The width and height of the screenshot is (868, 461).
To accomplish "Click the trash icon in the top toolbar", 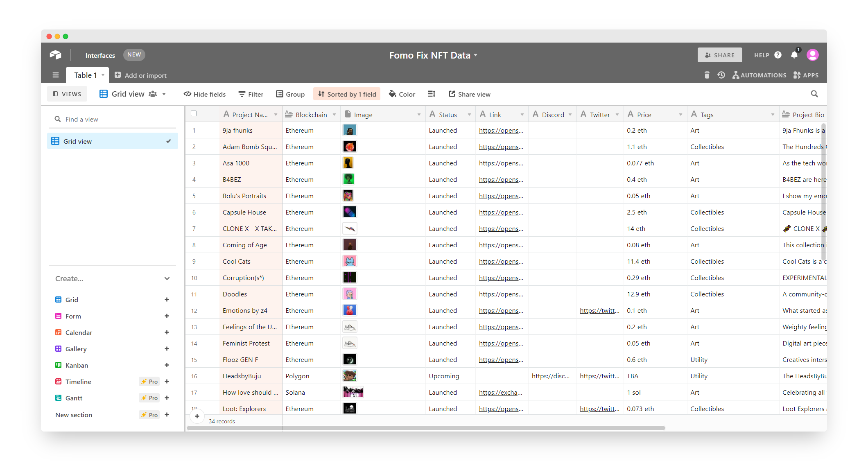I will 707,75.
